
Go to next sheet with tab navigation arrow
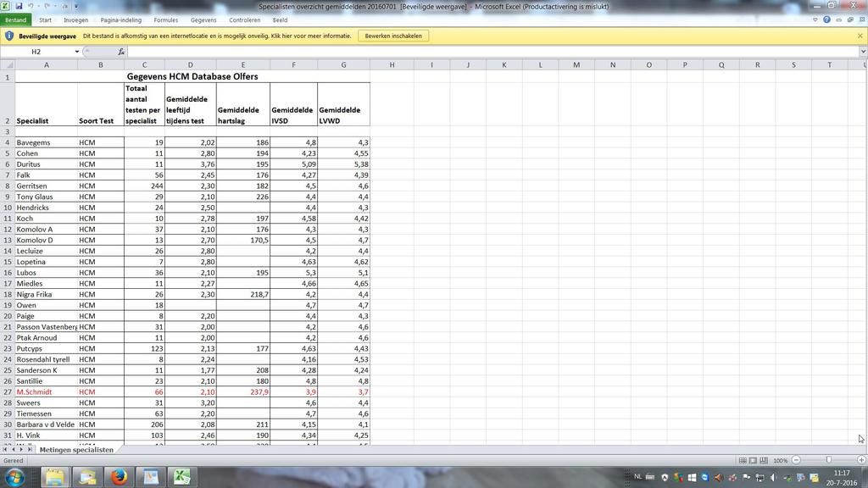point(21,450)
